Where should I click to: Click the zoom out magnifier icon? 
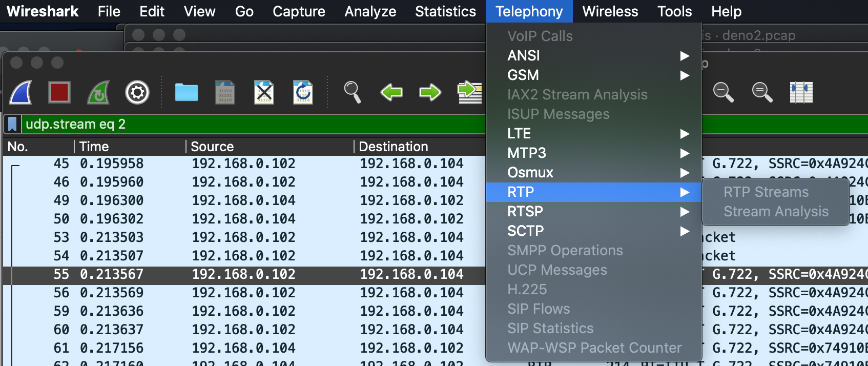pyautogui.click(x=724, y=92)
